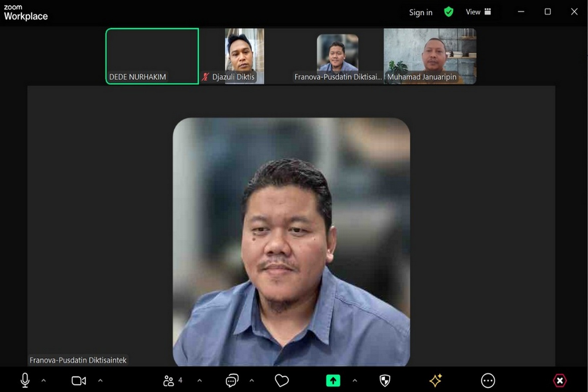Open the More options ellipsis icon
The height and width of the screenshot is (392, 588).
click(x=488, y=381)
